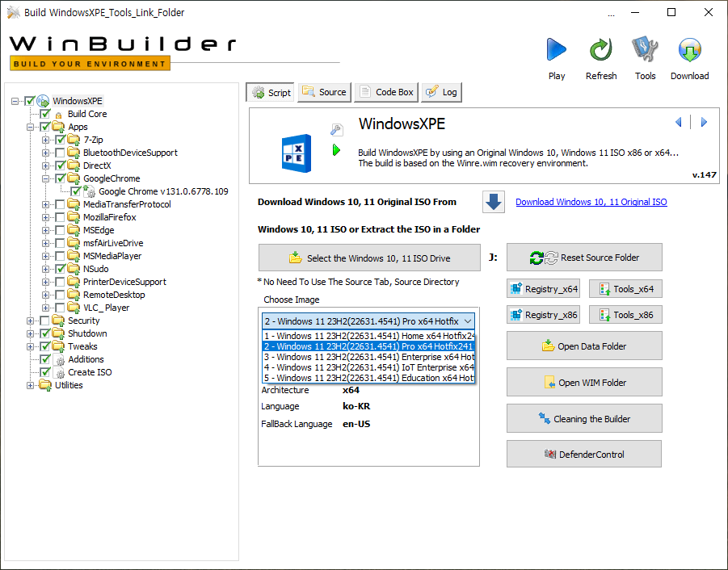Viewport: 728px width, 570px height.
Task: Click the Google Chrome script gear icon
Action: click(90, 191)
